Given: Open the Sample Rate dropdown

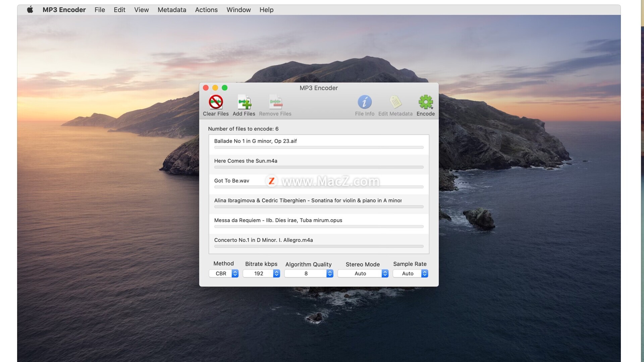Looking at the screenshot, I should click(410, 274).
